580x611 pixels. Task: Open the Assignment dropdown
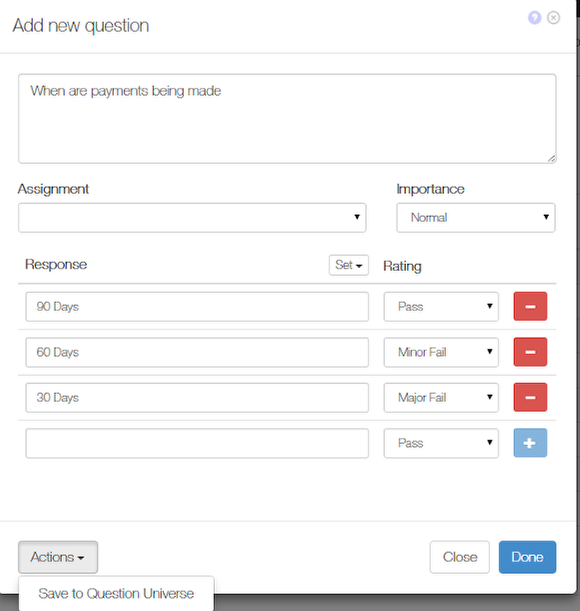[192, 217]
